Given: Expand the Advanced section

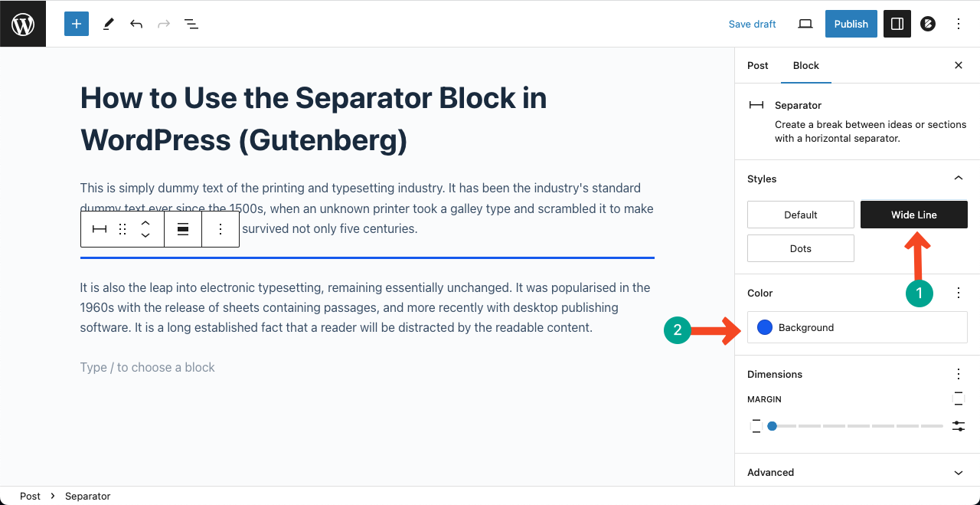Looking at the screenshot, I should point(856,472).
